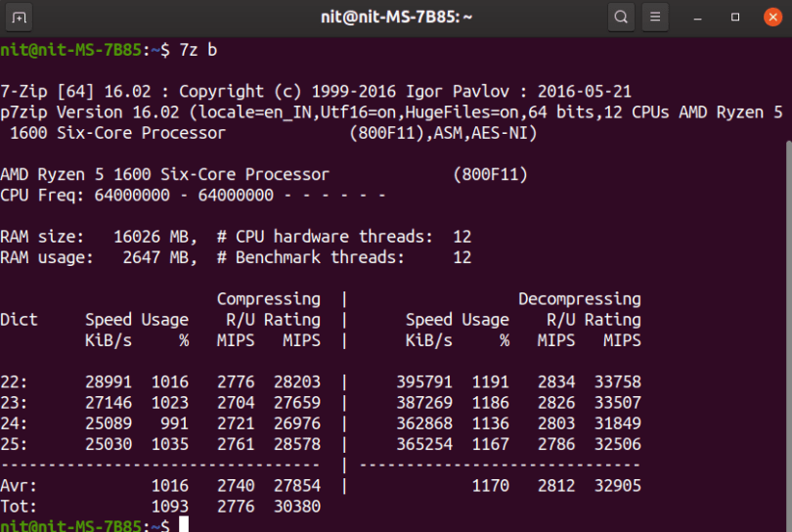Click the 'Tot:' row label
The image size is (792, 532).
[x=19, y=506]
